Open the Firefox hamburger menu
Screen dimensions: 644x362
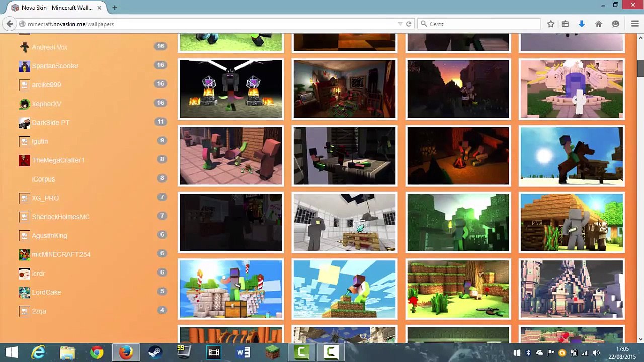635,24
